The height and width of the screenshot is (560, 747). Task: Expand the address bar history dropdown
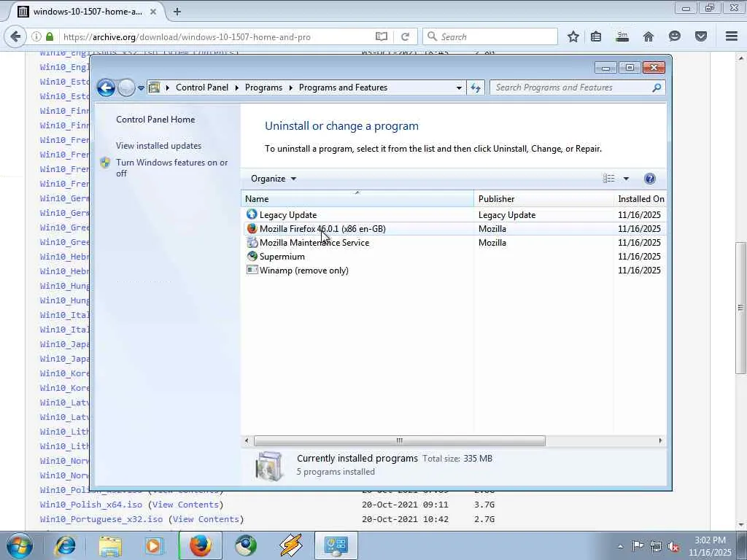tap(459, 88)
